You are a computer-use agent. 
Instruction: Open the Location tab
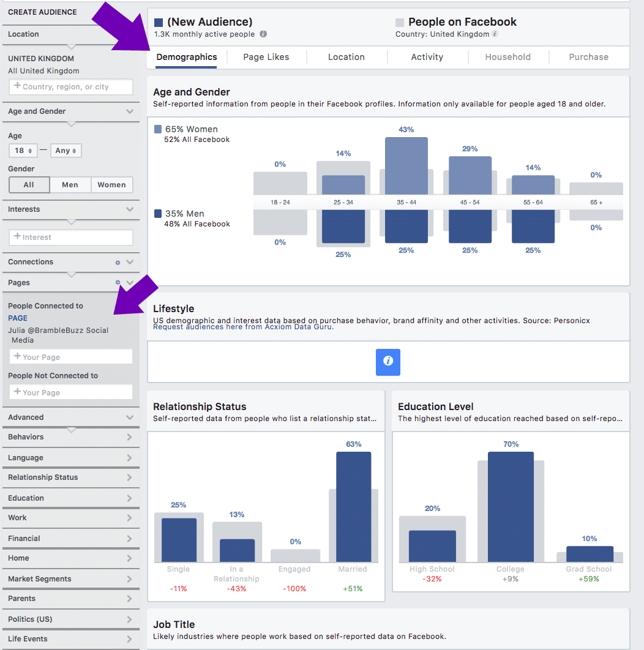[346, 57]
